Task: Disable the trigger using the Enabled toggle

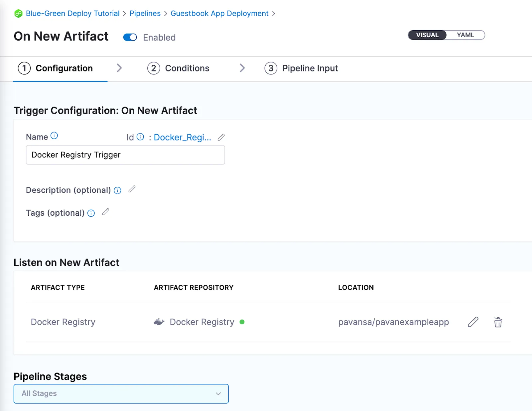Action: [130, 37]
